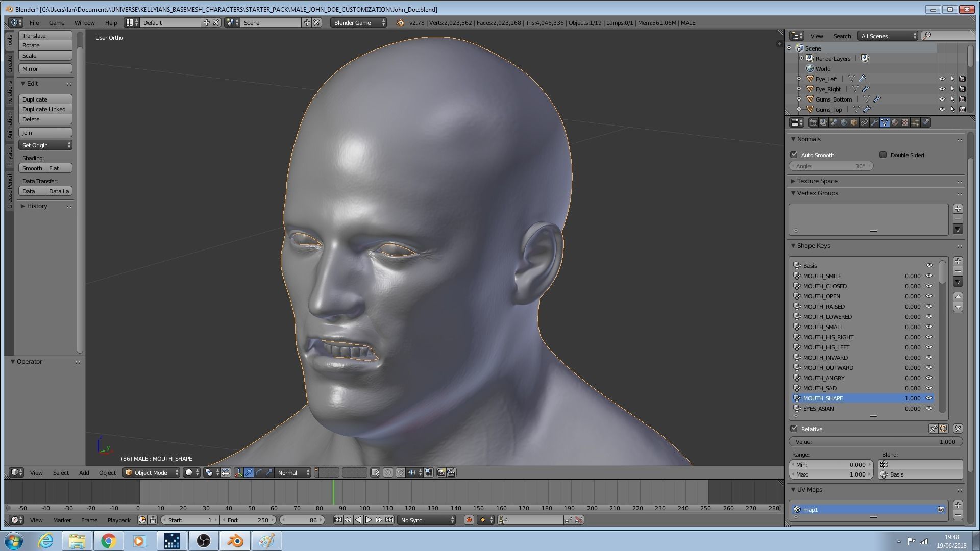Toggle Relative shape keys checkbox

pos(794,429)
